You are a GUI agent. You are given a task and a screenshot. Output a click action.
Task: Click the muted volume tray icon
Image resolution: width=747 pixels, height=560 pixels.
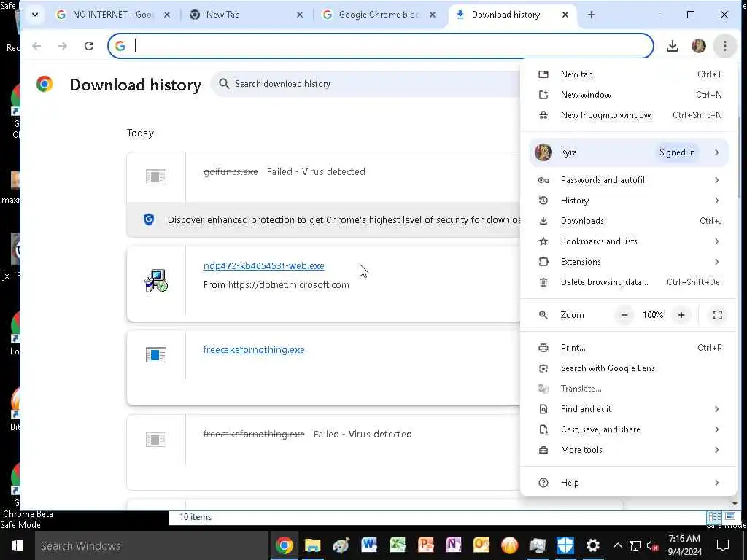[x=652, y=545]
